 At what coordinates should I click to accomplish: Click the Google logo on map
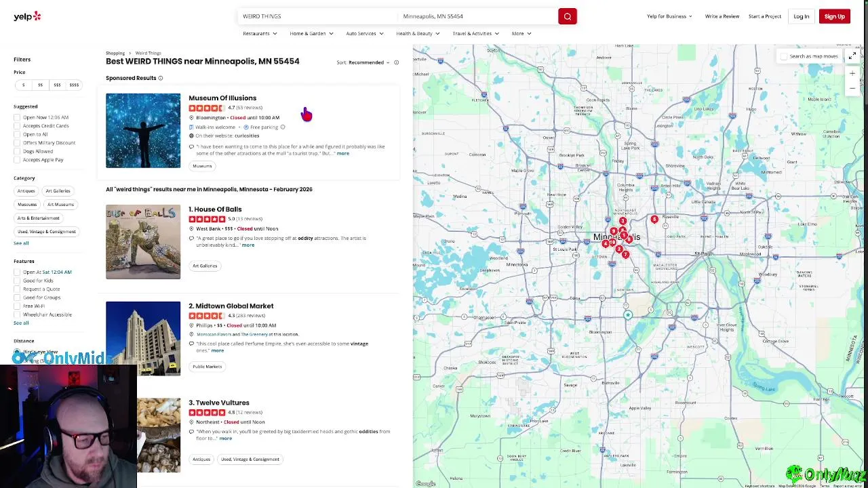(425, 483)
